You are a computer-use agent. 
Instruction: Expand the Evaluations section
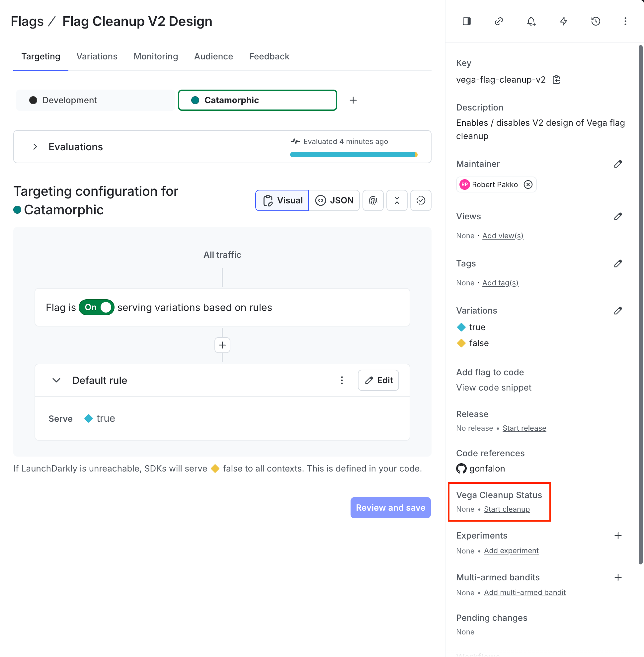(x=35, y=147)
